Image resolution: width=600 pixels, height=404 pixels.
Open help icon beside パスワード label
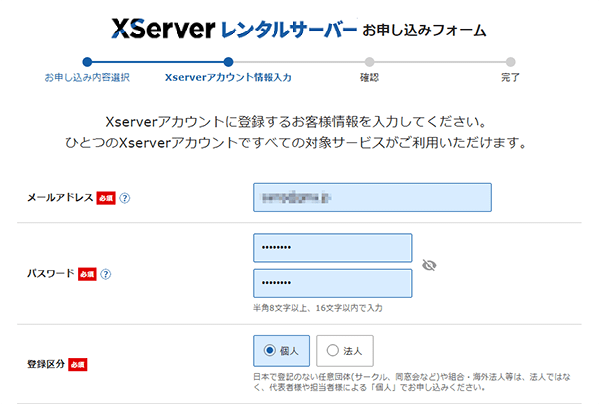coord(105,273)
